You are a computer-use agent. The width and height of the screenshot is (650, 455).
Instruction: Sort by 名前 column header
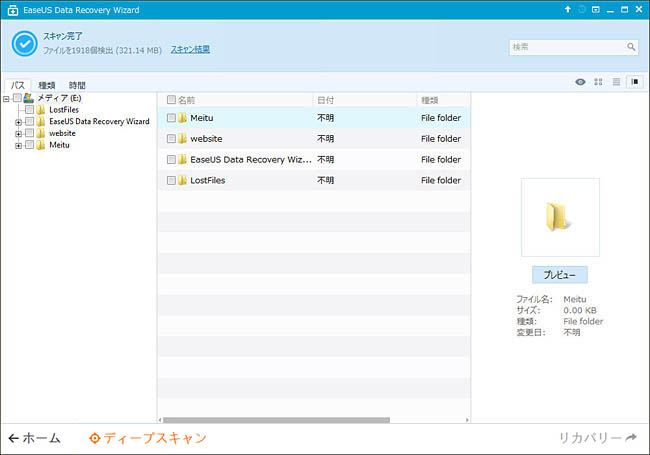tap(187, 100)
